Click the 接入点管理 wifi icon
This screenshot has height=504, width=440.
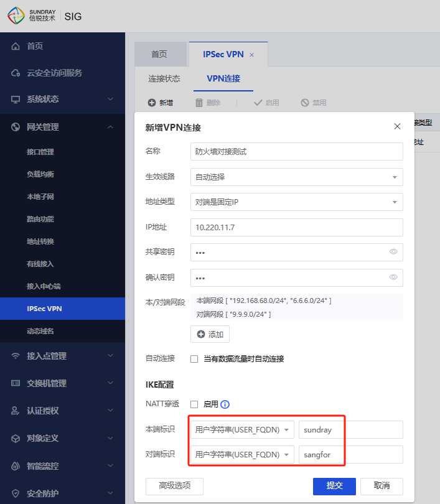pyautogui.click(x=16, y=356)
